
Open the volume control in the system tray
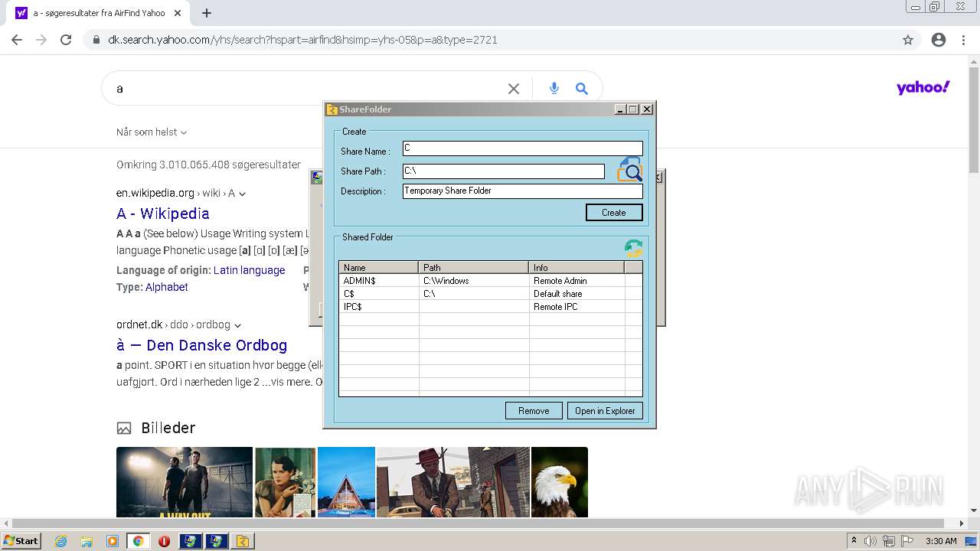point(870,541)
